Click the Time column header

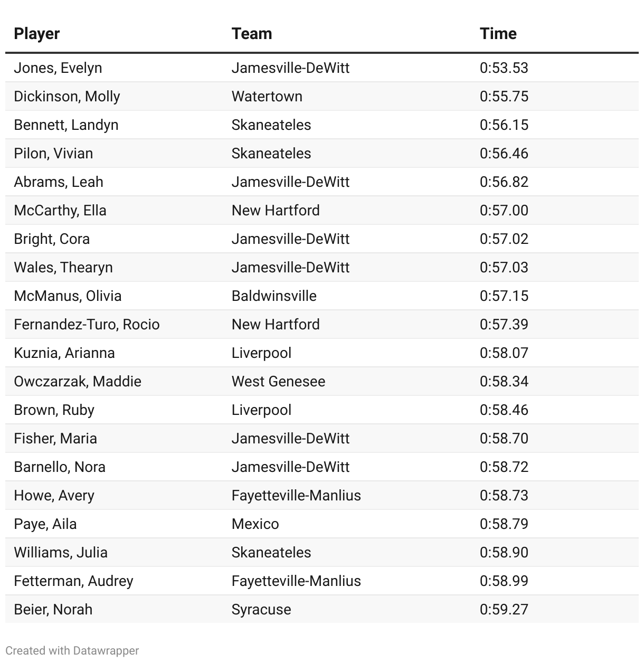498,34
